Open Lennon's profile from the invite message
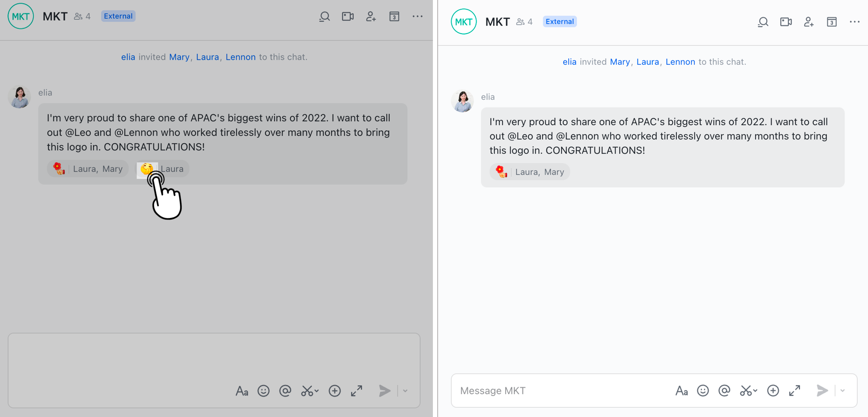868x417 pixels. (241, 57)
